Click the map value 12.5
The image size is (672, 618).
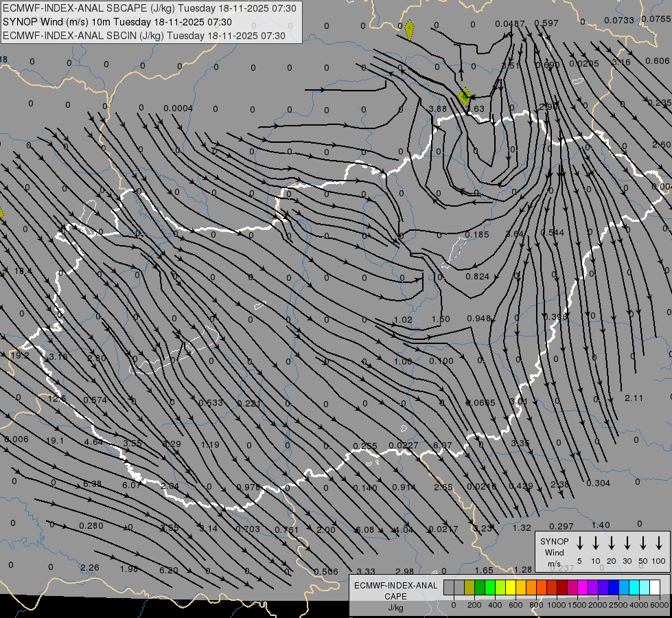click(x=57, y=399)
